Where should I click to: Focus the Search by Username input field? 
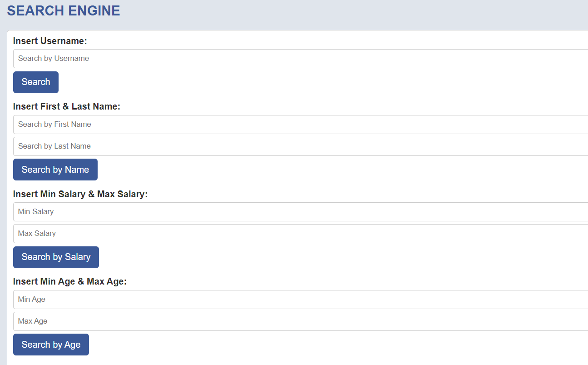(301, 59)
